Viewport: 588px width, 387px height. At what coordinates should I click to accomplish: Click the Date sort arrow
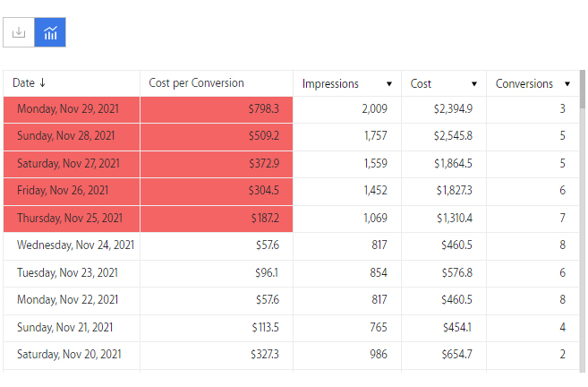[x=42, y=82]
